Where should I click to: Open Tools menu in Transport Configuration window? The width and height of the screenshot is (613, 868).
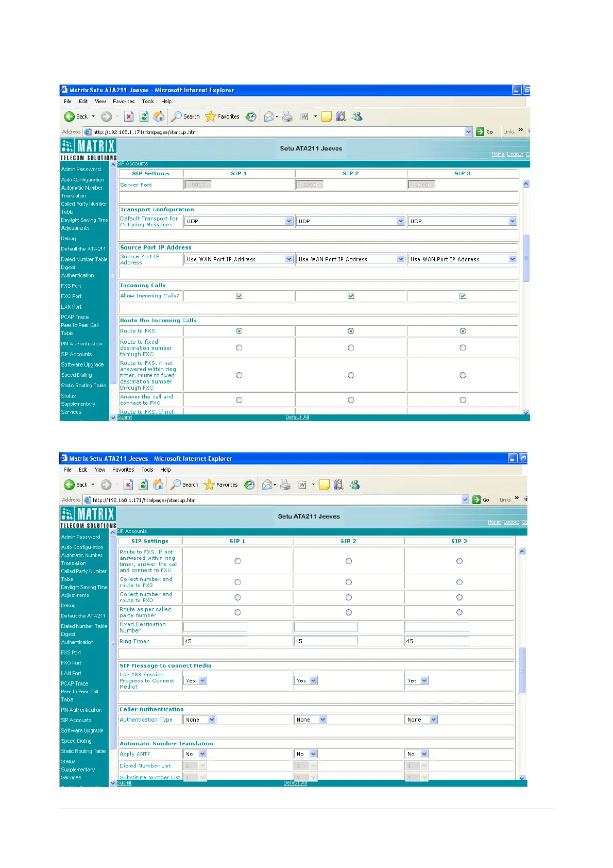tap(148, 102)
